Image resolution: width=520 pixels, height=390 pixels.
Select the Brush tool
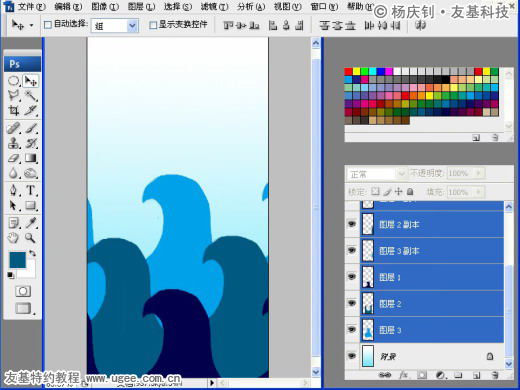click(31, 128)
